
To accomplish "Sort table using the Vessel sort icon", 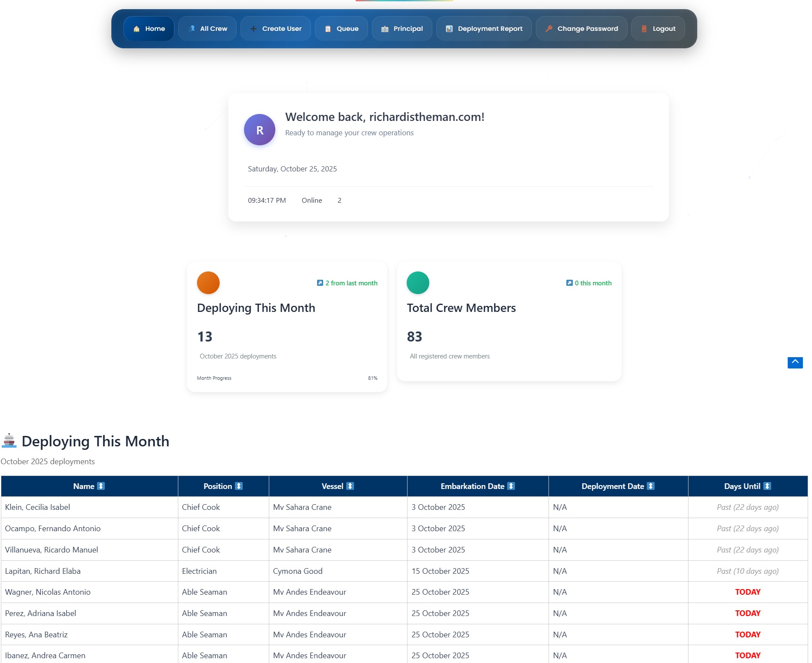I will point(350,486).
